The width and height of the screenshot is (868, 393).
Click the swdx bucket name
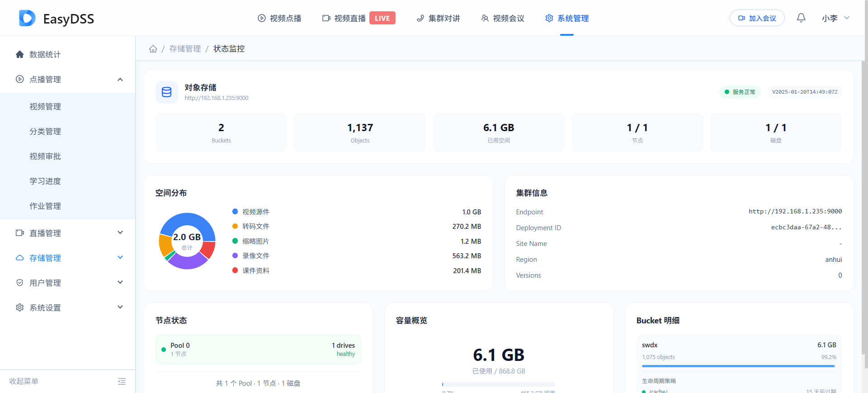650,345
